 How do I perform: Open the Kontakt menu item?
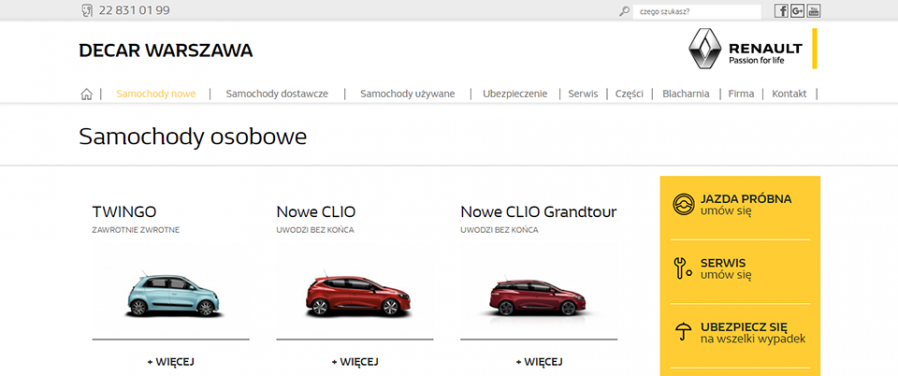[x=789, y=94]
